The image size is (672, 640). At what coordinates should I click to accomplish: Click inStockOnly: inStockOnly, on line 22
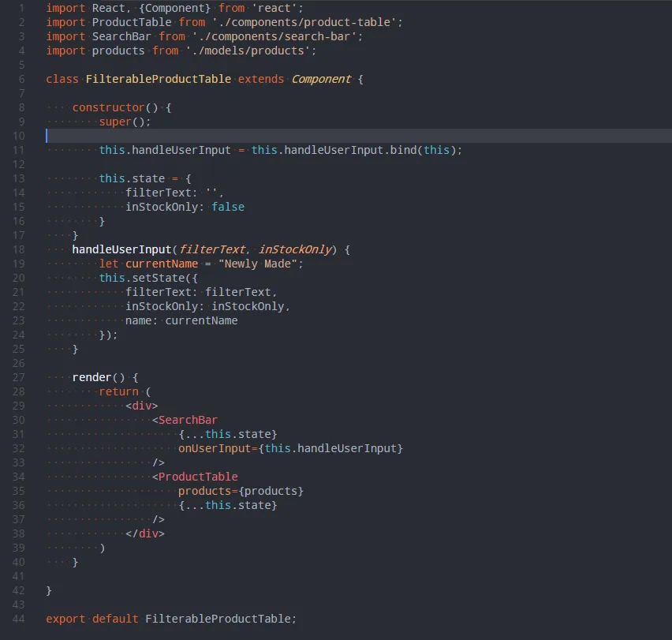[208, 306]
